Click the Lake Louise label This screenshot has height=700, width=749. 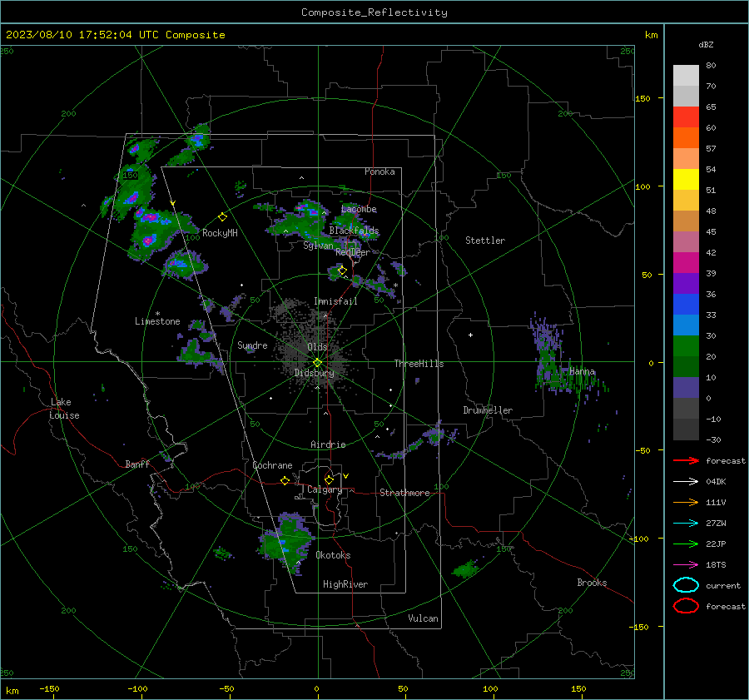click(64, 409)
